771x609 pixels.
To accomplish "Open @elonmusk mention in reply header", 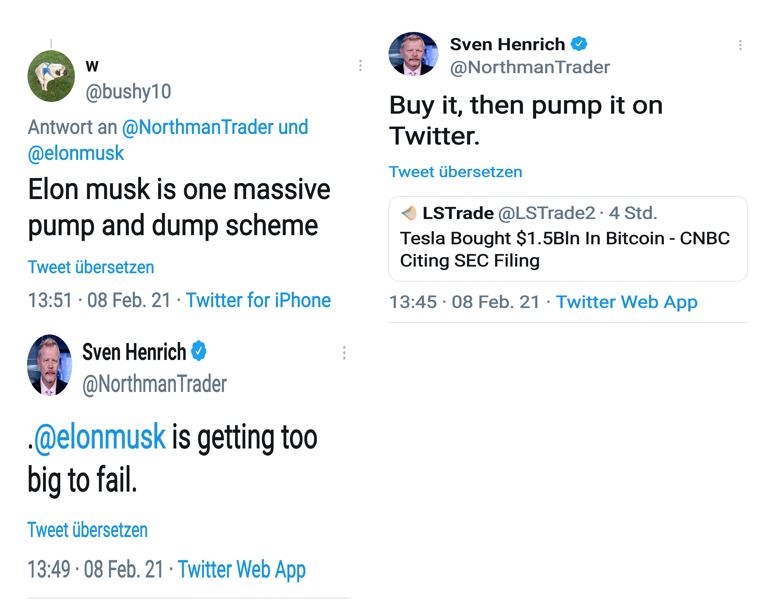I will click(76, 154).
